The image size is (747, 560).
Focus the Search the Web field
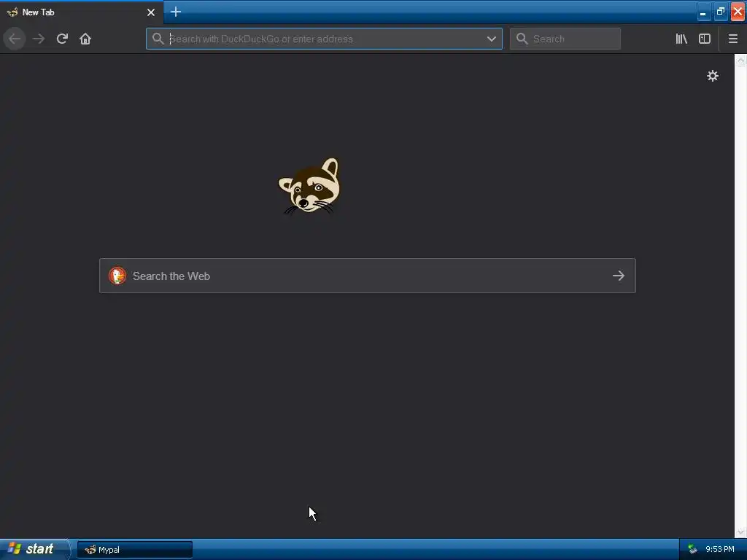368,276
